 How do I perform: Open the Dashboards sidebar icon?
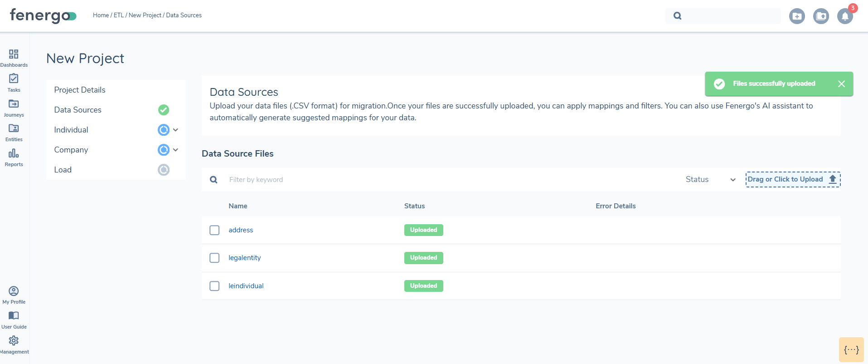click(14, 54)
